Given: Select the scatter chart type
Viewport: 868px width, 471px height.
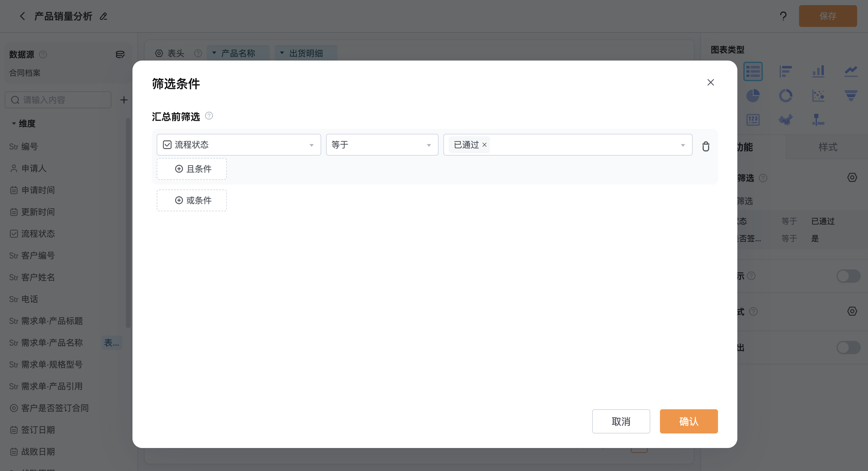Looking at the screenshot, I should click(x=818, y=96).
